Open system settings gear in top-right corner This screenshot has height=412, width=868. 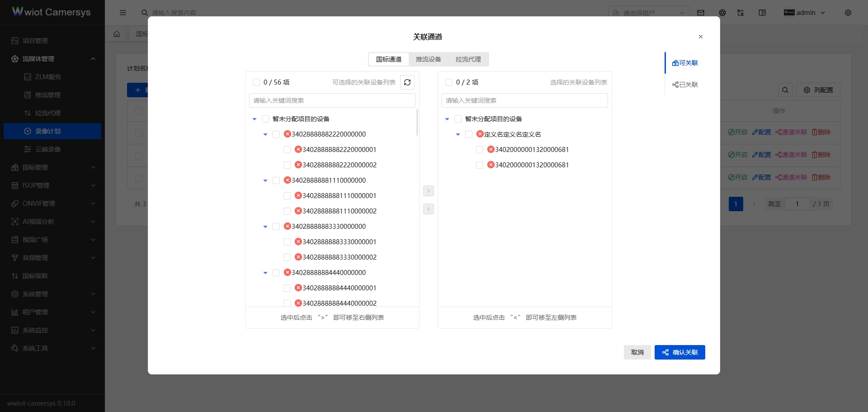(x=848, y=13)
